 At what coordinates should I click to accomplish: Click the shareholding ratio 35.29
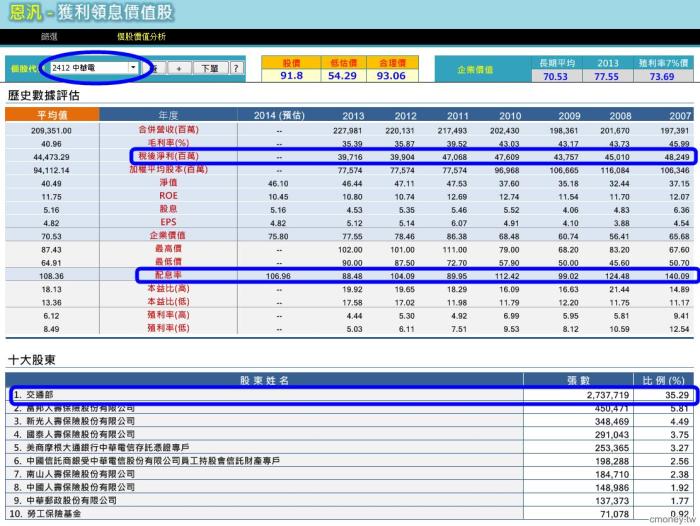pyautogui.click(x=677, y=395)
